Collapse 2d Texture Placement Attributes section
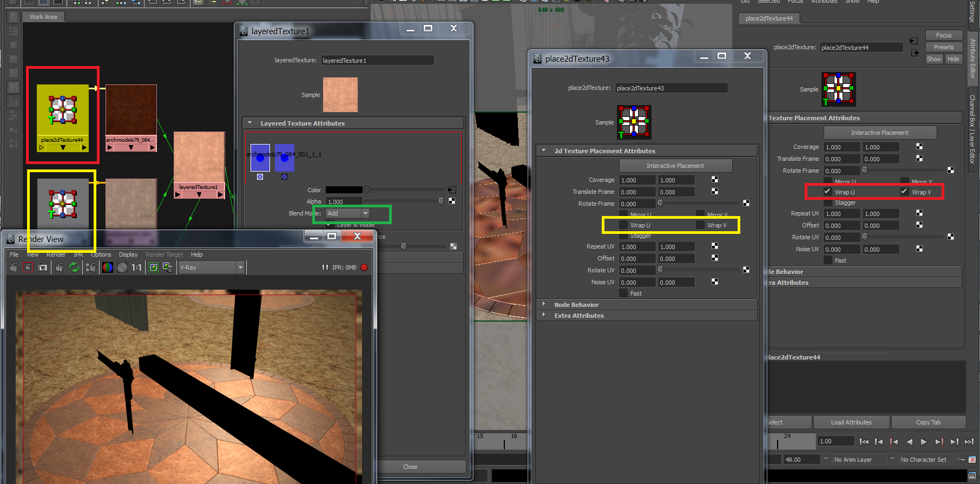The height and width of the screenshot is (484, 980). [x=544, y=151]
